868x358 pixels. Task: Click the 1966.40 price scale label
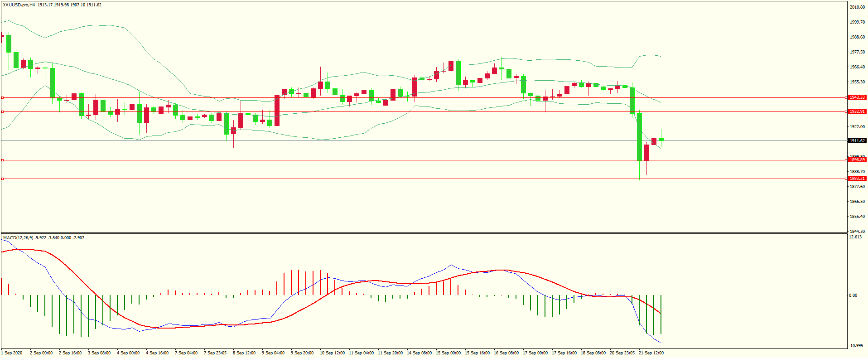pos(858,67)
